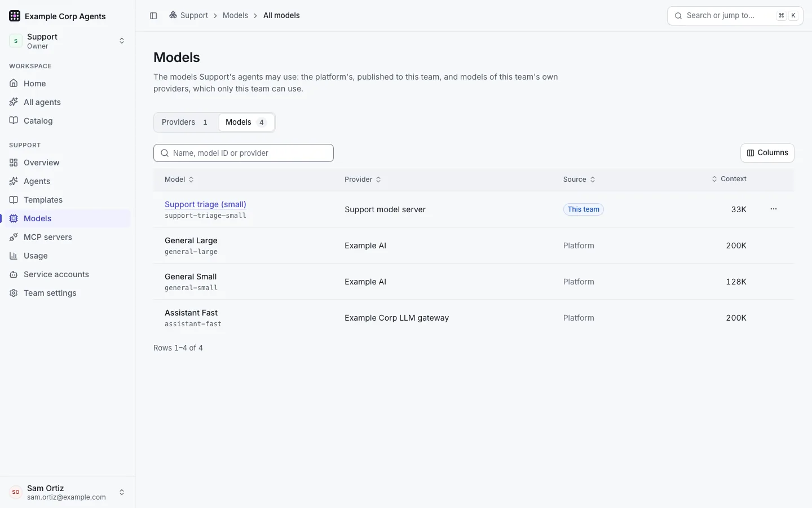Select the Models tab with count 4
Viewport: 812px width, 508px height.
point(246,122)
